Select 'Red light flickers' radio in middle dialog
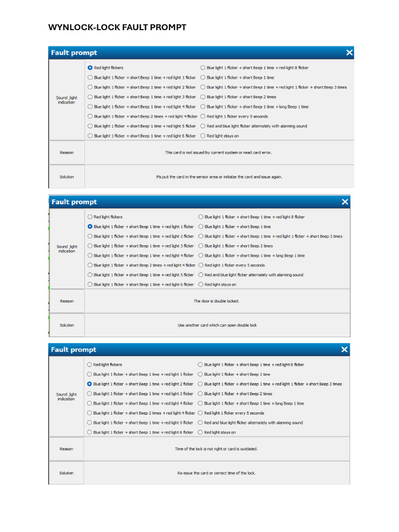This screenshot has height=532, width=399. coord(90,217)
